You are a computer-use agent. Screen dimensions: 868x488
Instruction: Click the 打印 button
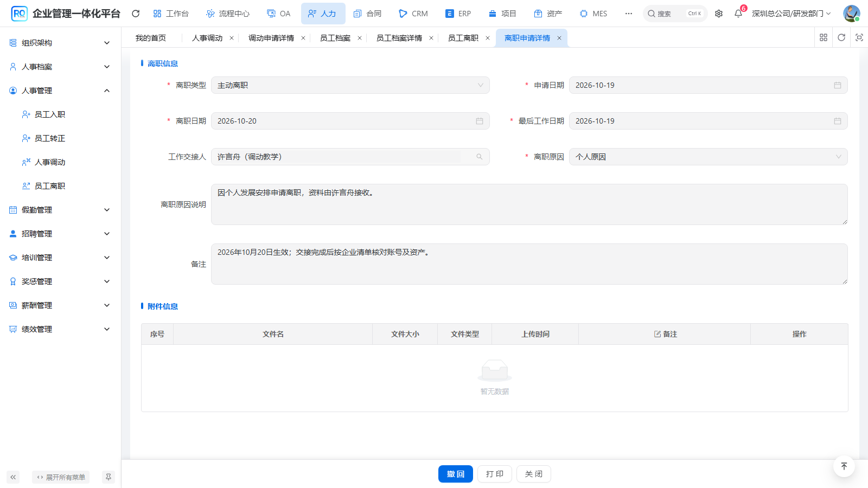point(495,474)
